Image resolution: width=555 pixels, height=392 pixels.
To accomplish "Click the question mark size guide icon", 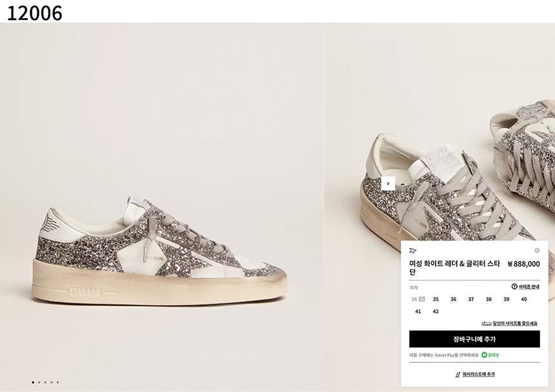I will [x=514, y=286].
